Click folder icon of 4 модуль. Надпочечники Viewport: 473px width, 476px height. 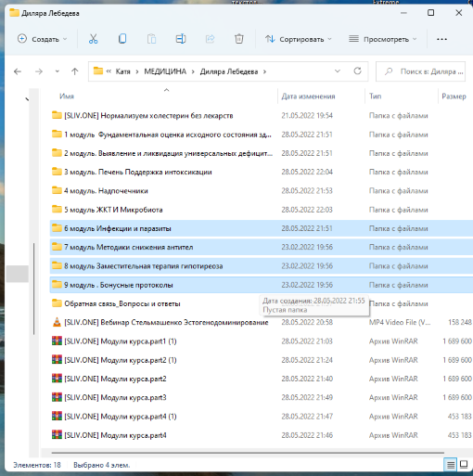click(x=57, y=190)
